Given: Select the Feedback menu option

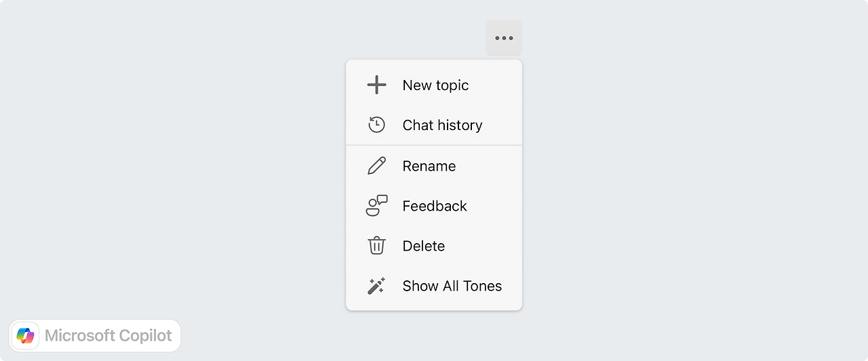Looking at the screenshot, I should click(434, 206).
